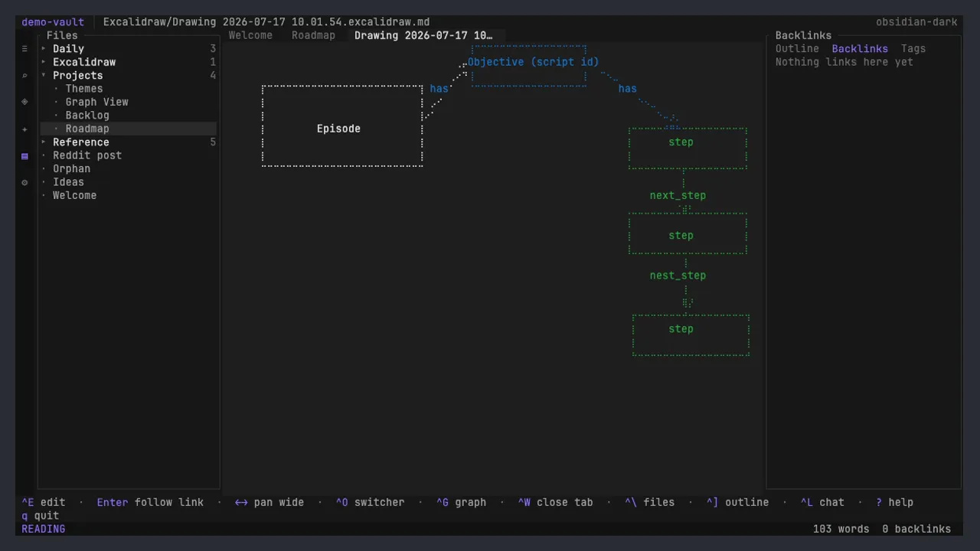Click the bottom green step box
This screenshot has width=980, height=551.
[x=691, y=335]
